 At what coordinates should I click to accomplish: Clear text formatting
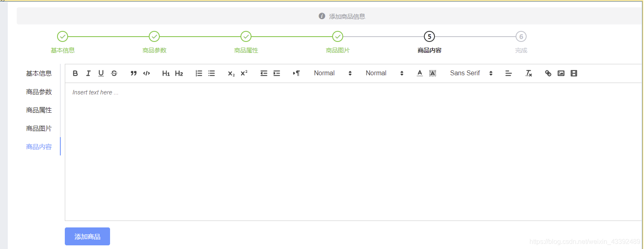click(529, 73)
